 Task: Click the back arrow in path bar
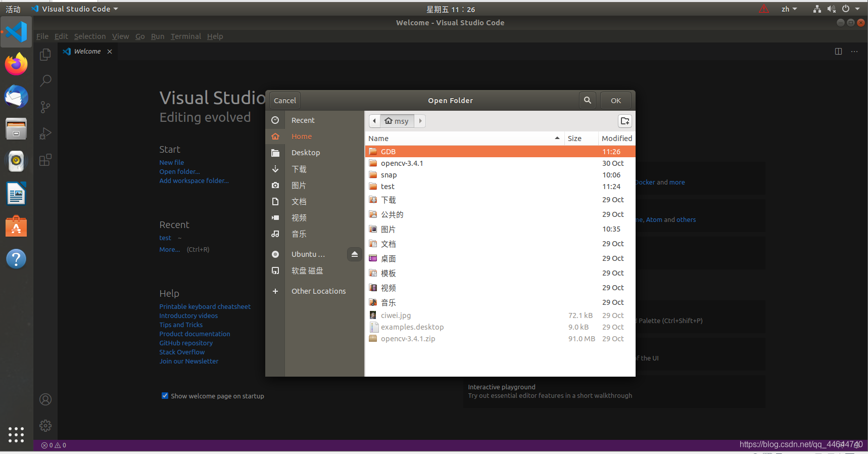pyautogui.click(x=374, y=121)
